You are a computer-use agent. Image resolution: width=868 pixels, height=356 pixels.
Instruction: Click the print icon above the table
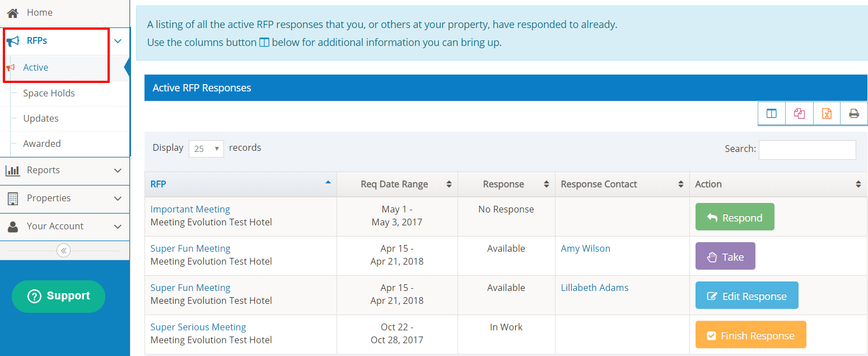coord(853,113)
